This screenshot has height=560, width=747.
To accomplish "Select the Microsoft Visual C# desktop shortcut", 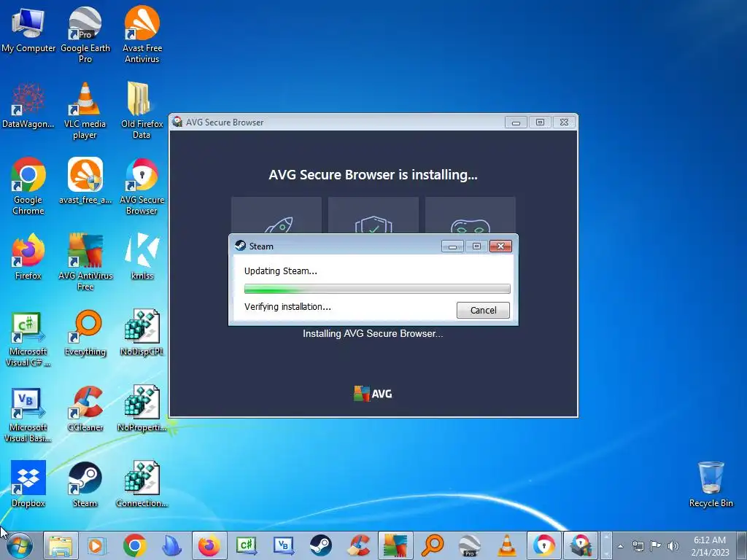I will click(x=28, y=338).
